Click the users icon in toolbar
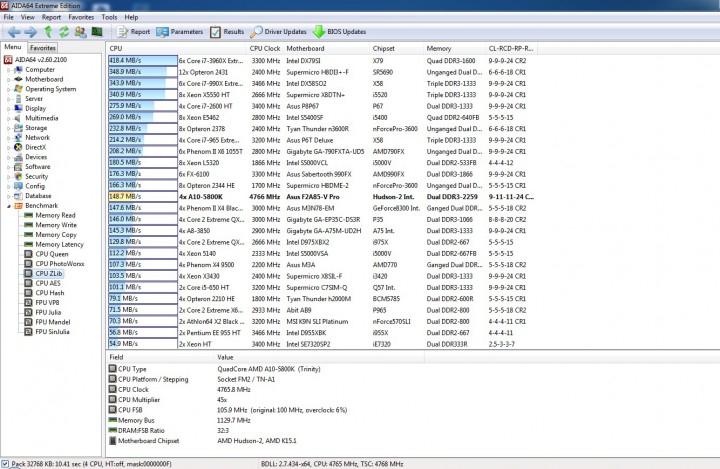Viewport: 720px width, 469px height. point(80,32)
